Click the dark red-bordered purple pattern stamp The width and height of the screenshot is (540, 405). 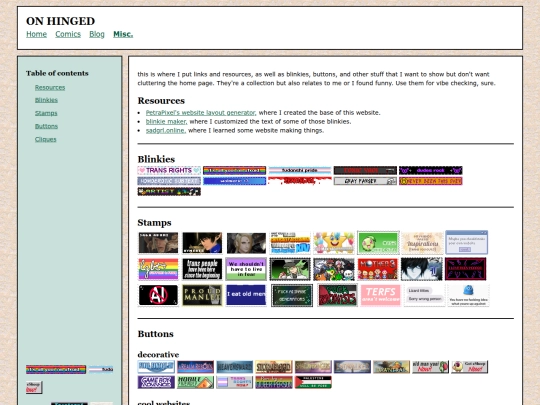pos(466,269)
